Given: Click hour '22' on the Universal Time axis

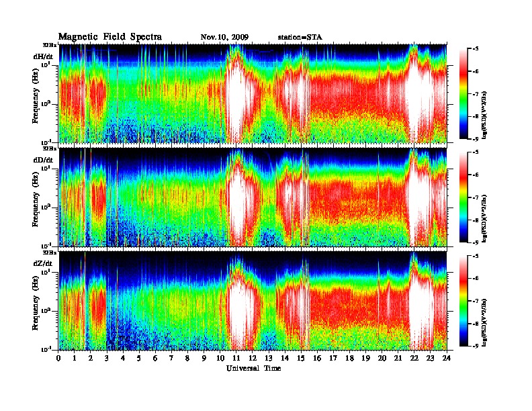Looking at the screenshot, I should (414, 359).
